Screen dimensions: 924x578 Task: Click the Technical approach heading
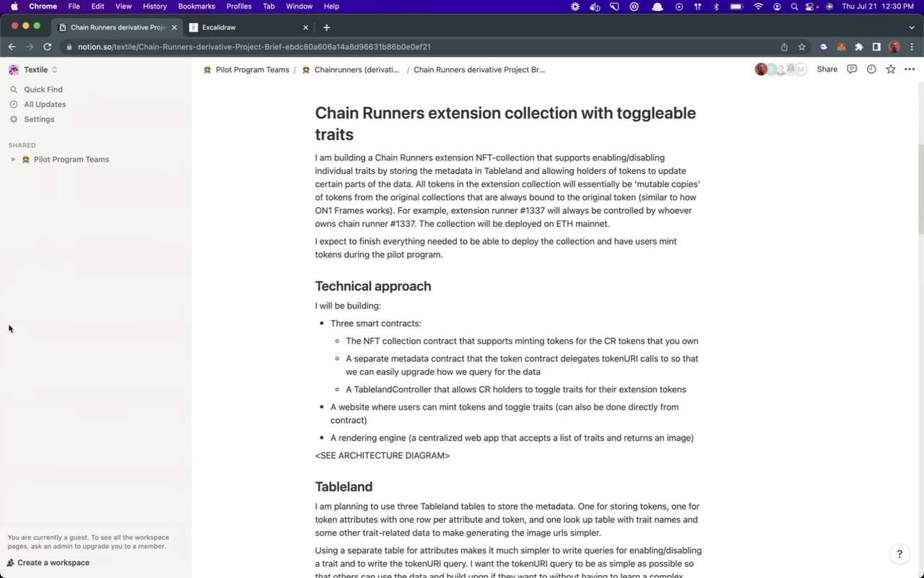372,286
